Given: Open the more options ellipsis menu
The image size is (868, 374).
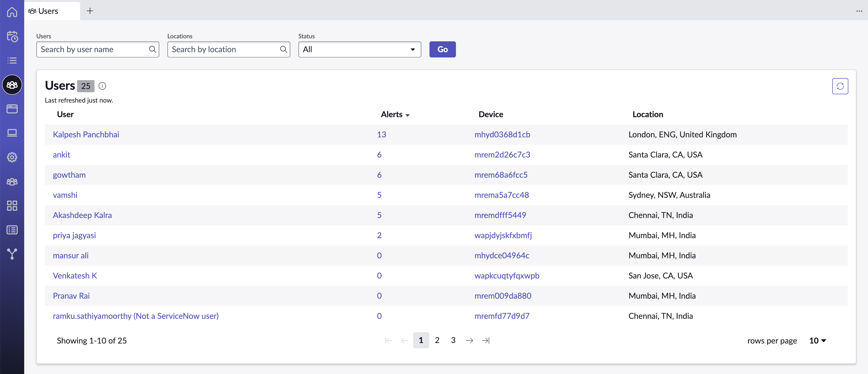Looking at the screenshot, I should click(859, 11).
